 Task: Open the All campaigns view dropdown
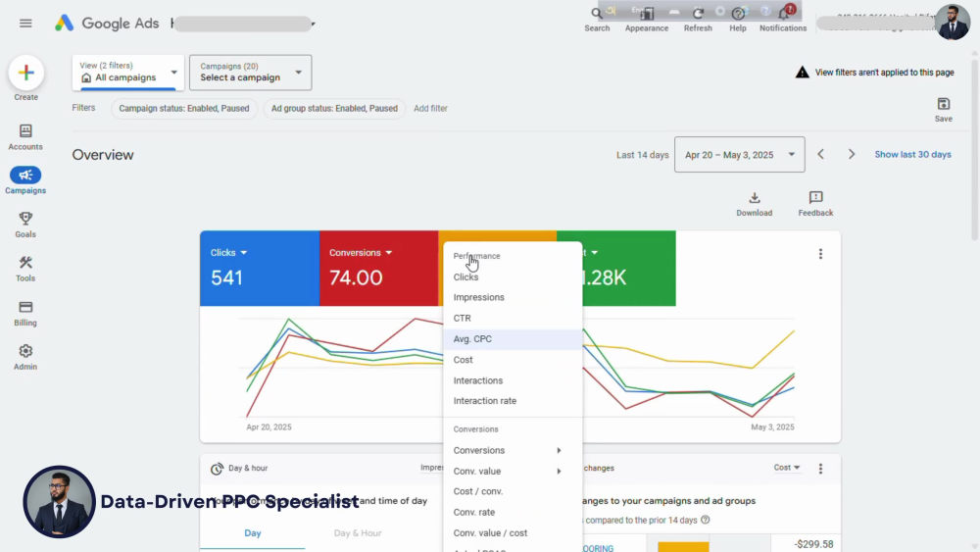128,73
